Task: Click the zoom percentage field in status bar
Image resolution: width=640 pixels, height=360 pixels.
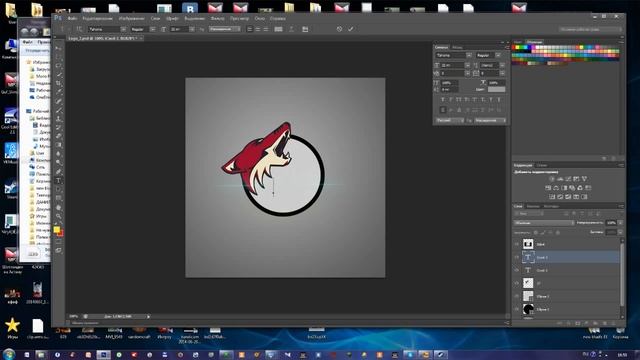Action: (x=73, y=316)
